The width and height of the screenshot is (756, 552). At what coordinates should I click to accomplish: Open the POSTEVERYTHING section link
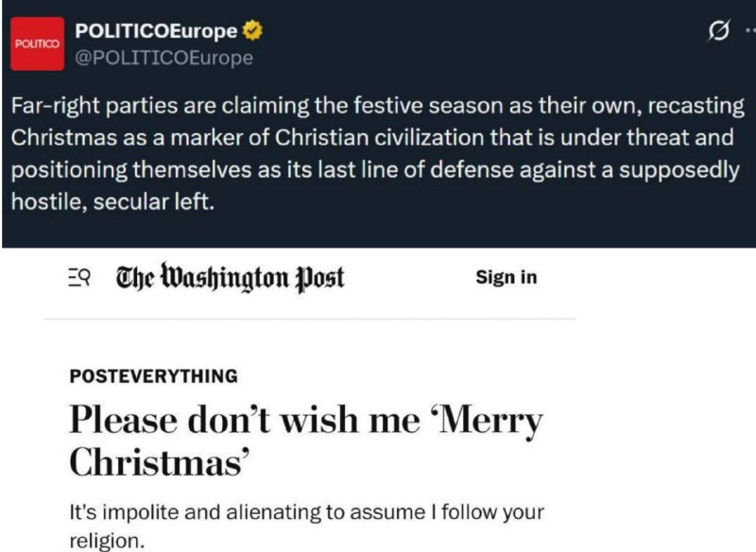153,376
